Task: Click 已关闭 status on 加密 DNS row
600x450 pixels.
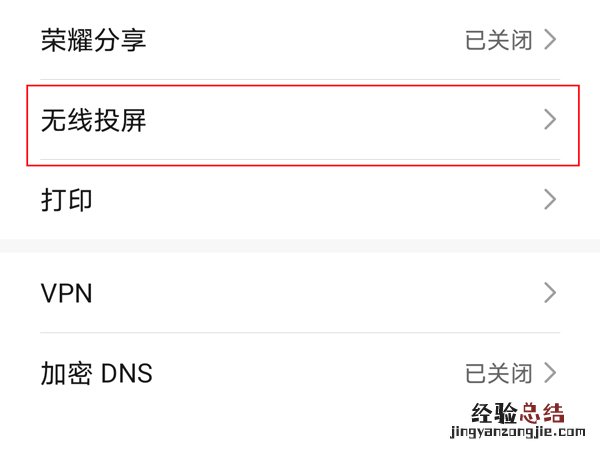Action: [x=499, y=374]
